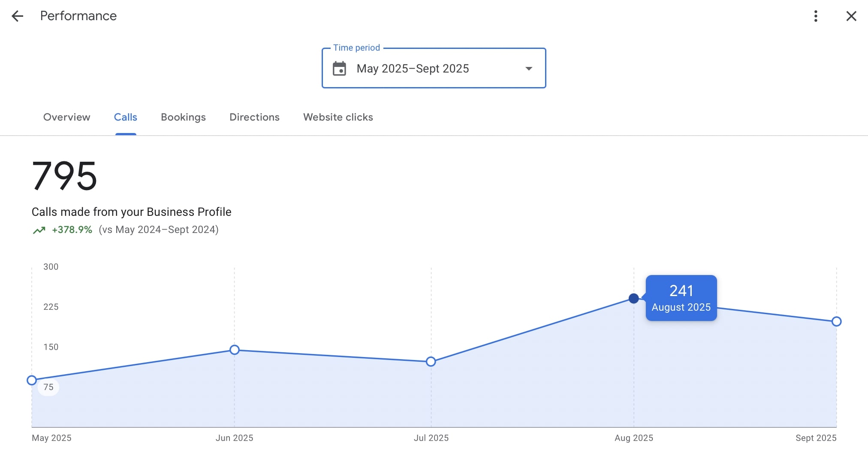The image size is (868, 466).
Task: Expand the Time period dropdown arrow
Action: [529, 69]
